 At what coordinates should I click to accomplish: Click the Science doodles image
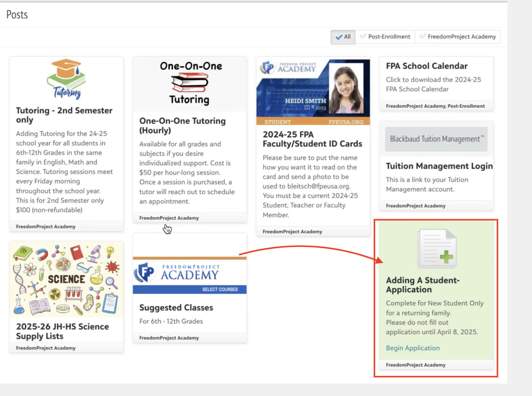click(66, 279)
